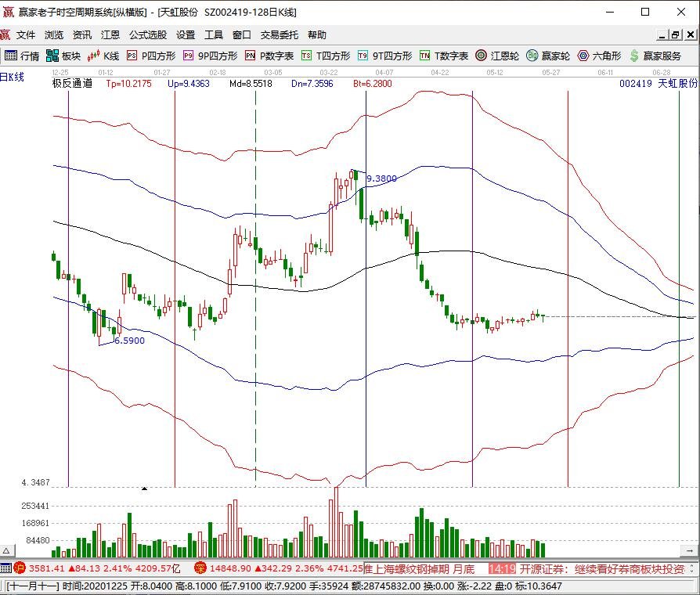Click the Up=9.4363 indicator value
This screenshot has width=700, height=595.
coord(189,84)
